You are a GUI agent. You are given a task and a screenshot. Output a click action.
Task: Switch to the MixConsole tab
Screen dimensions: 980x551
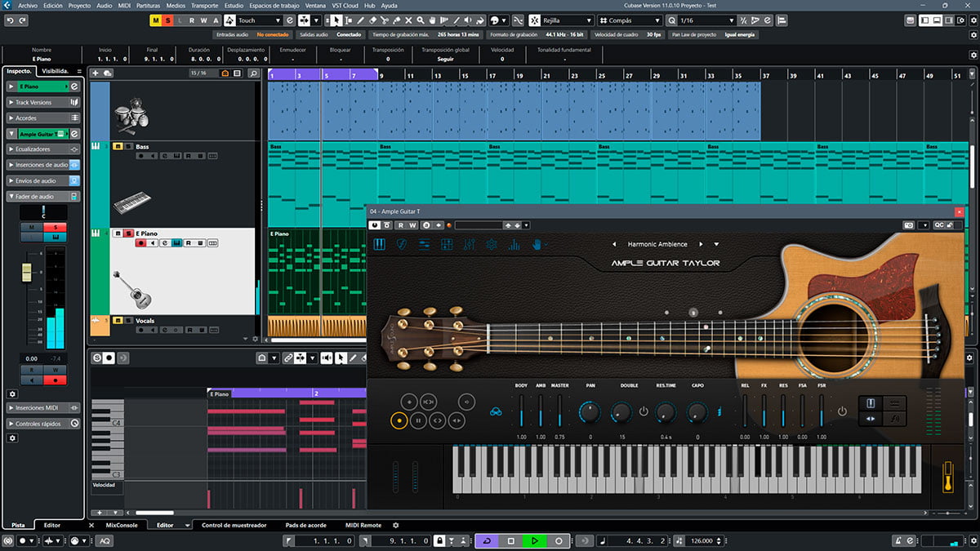click(x=122, y=526)
